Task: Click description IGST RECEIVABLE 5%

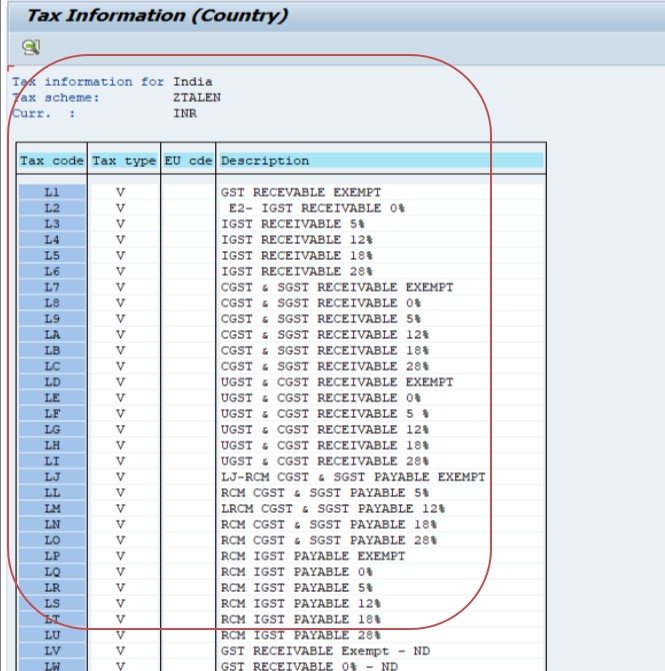Action: [293, 224]
